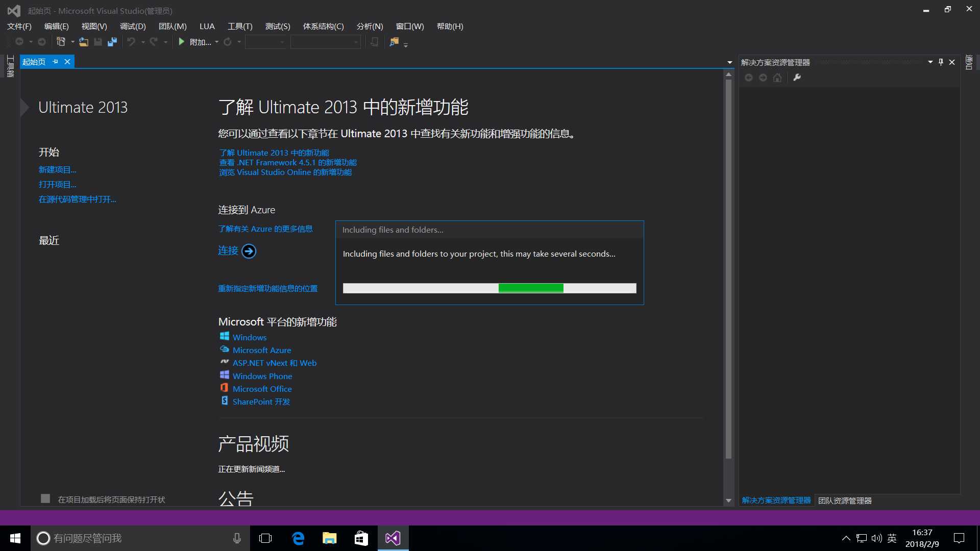
Task: Click the SharePoint icon beside SharePoint 开发
Action: (225, 400)
